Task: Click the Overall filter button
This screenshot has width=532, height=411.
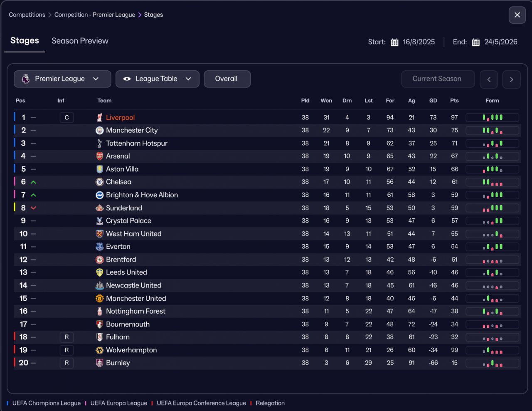Action: point(227,79)
